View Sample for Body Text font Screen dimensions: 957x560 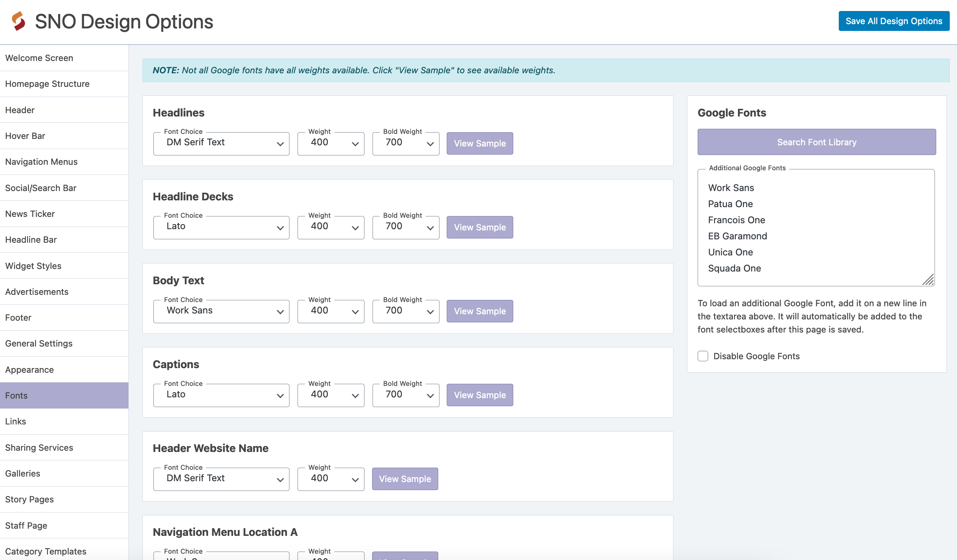point(480,311)
